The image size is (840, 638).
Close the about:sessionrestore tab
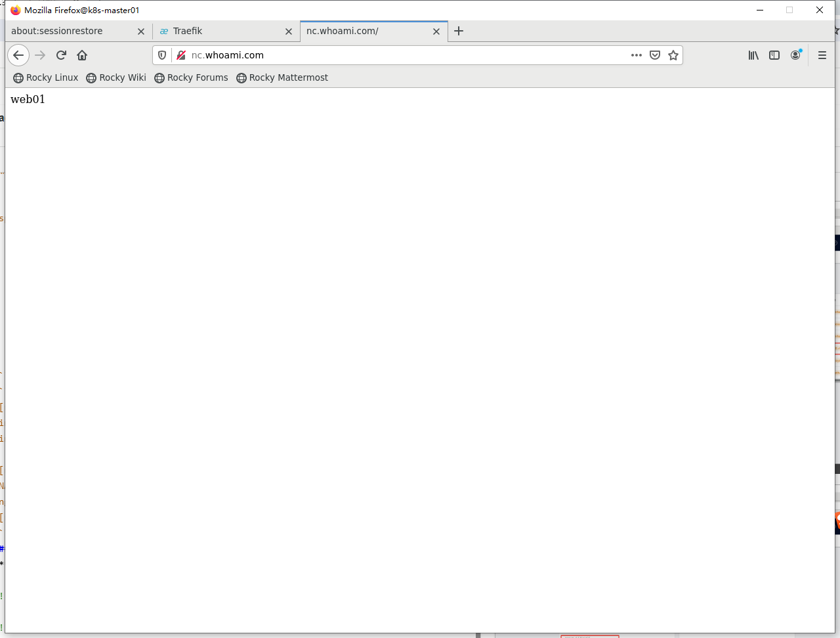[141, 32]
